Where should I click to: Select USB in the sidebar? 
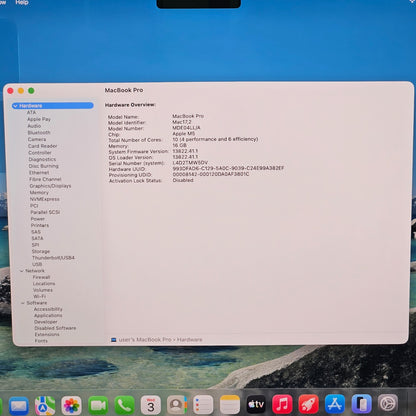click(x=37, y=264)
